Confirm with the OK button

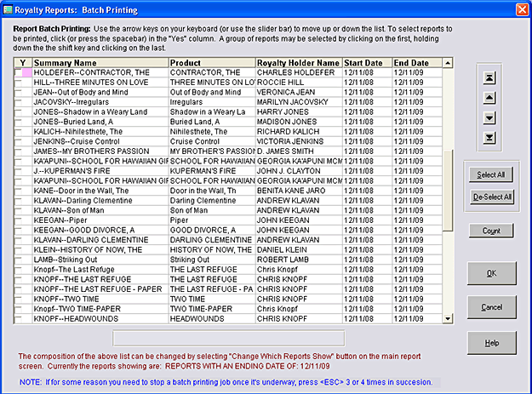491,273
